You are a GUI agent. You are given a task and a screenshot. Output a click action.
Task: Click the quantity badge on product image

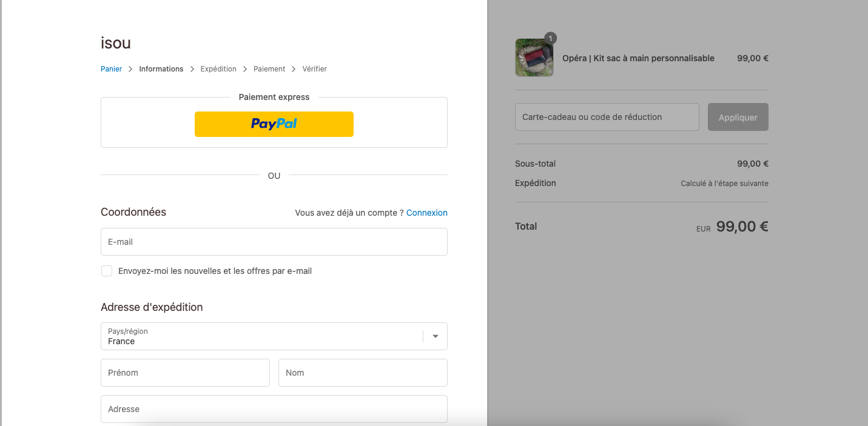tap(550, 38)
